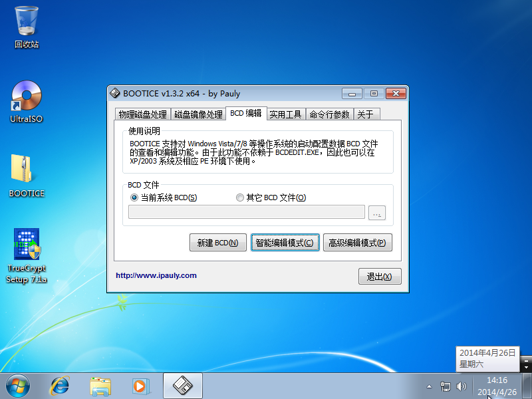The image size is (532, 399).
Task: Click the Show desktop strip
Action: 527,386
